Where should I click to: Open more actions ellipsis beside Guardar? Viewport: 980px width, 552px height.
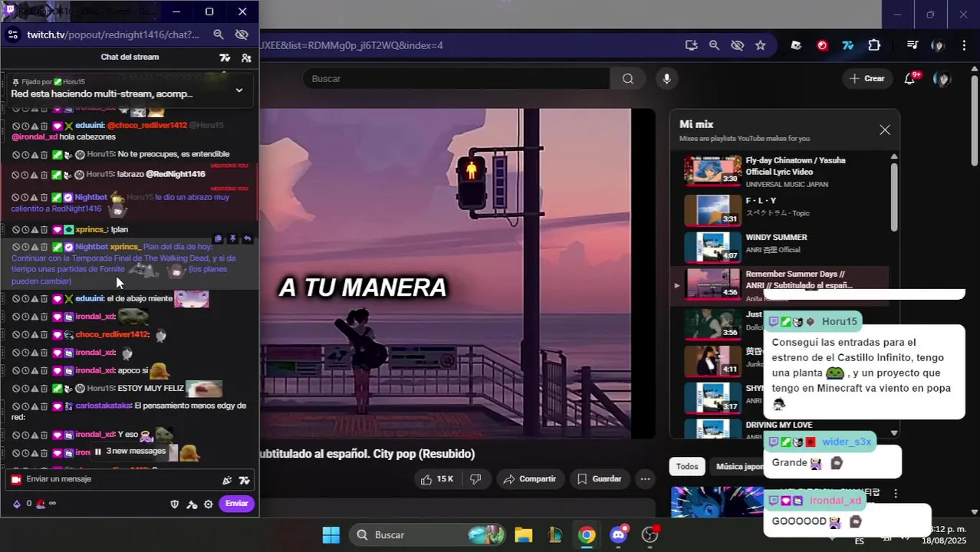click(646, 479)
